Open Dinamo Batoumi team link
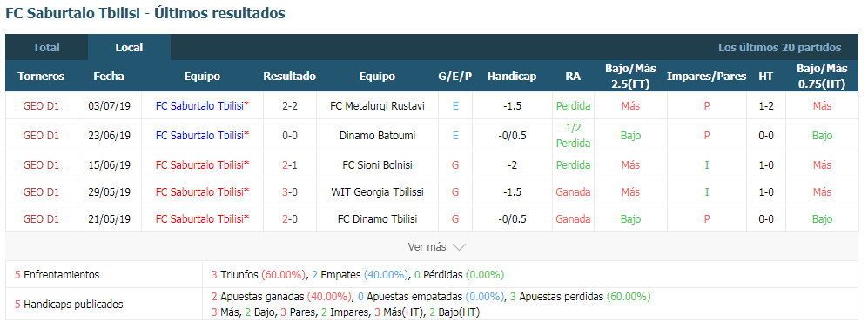 pyautogui.click(x=377, y=136)
